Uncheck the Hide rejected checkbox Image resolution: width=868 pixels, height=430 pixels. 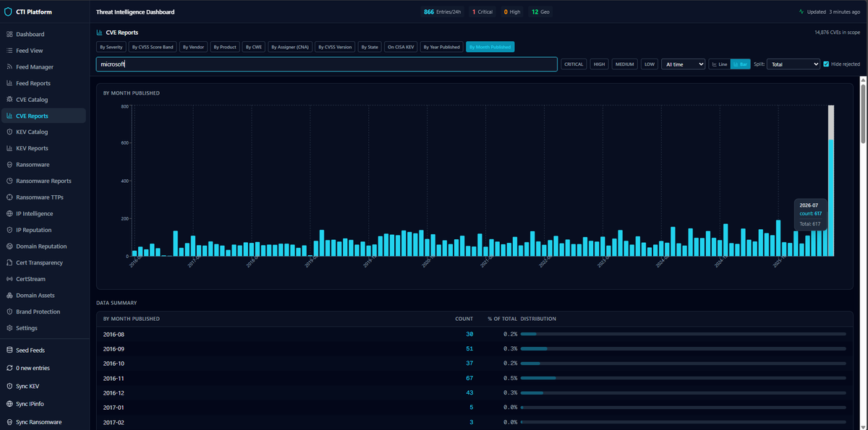(827, 64)
